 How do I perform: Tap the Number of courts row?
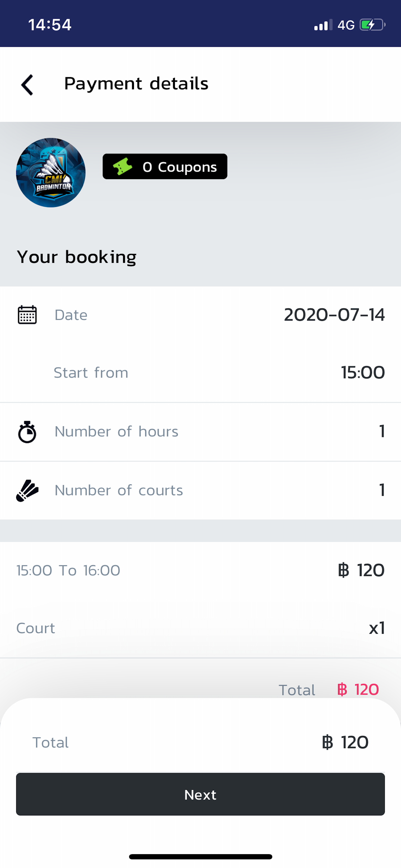[x=200, y=490]
